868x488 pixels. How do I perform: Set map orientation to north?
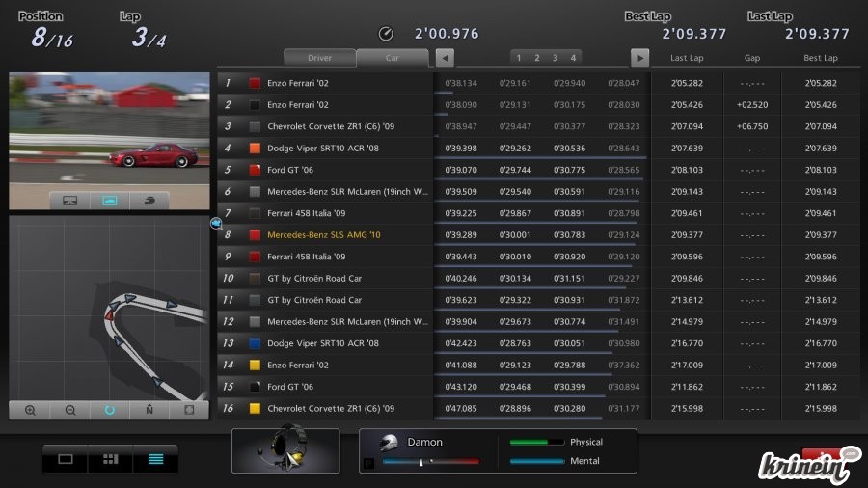(149, 410)
